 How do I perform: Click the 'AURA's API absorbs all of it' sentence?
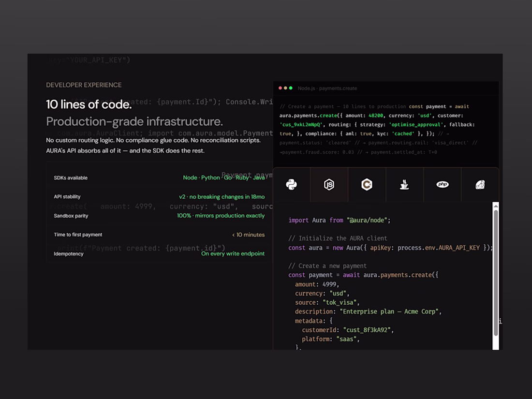click(x=125, y=150)
